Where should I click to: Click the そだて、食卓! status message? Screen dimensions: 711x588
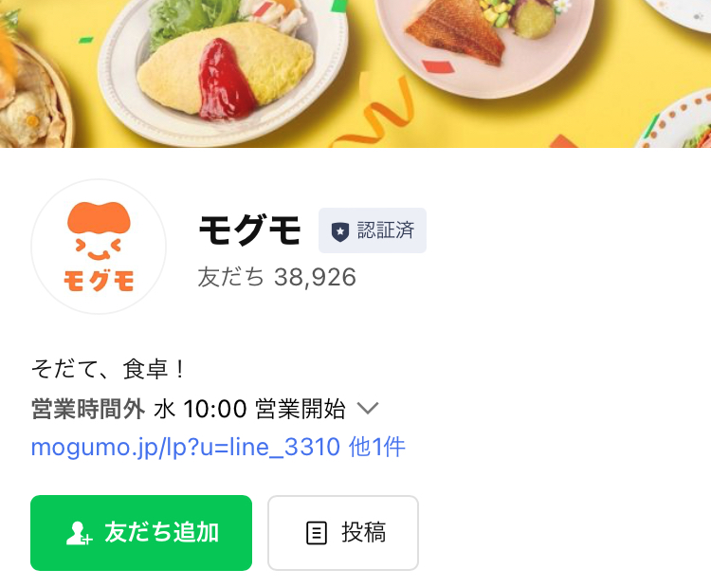[x=108, y=369]
